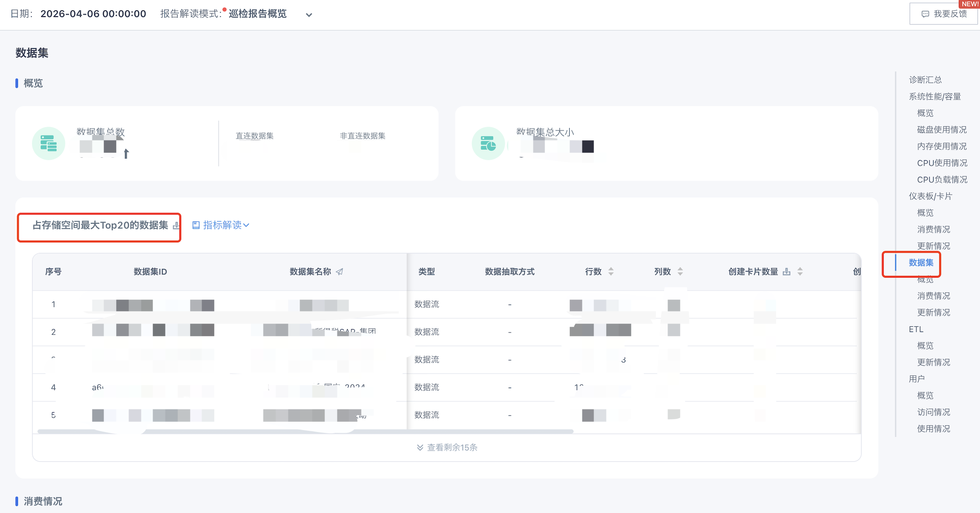Click send icon beside 数据集名称 header
This screenshot has height=513, width=980.
340,271
